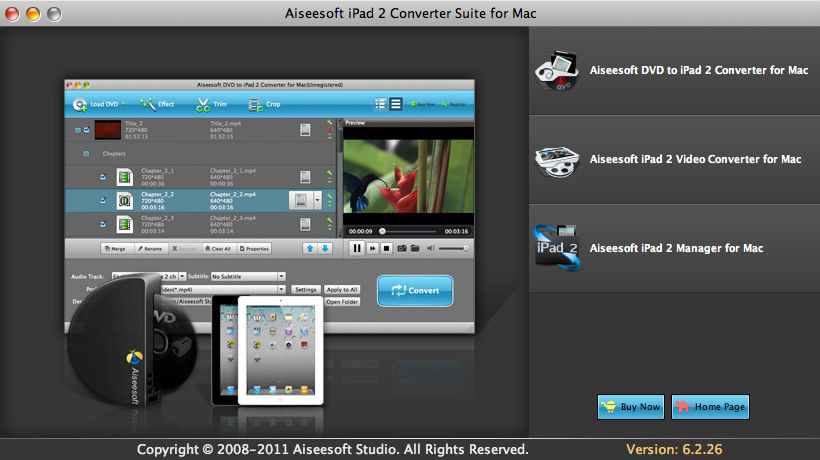The width and height of the screenshot is (820, 460).
Task: Stop the preview playback
Action: pos(386,248)
